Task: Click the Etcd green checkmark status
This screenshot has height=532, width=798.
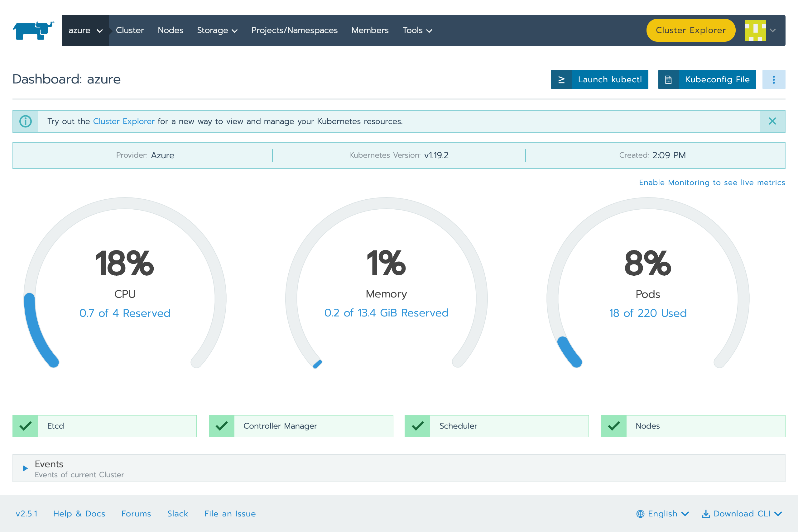Action: [26, 426]
